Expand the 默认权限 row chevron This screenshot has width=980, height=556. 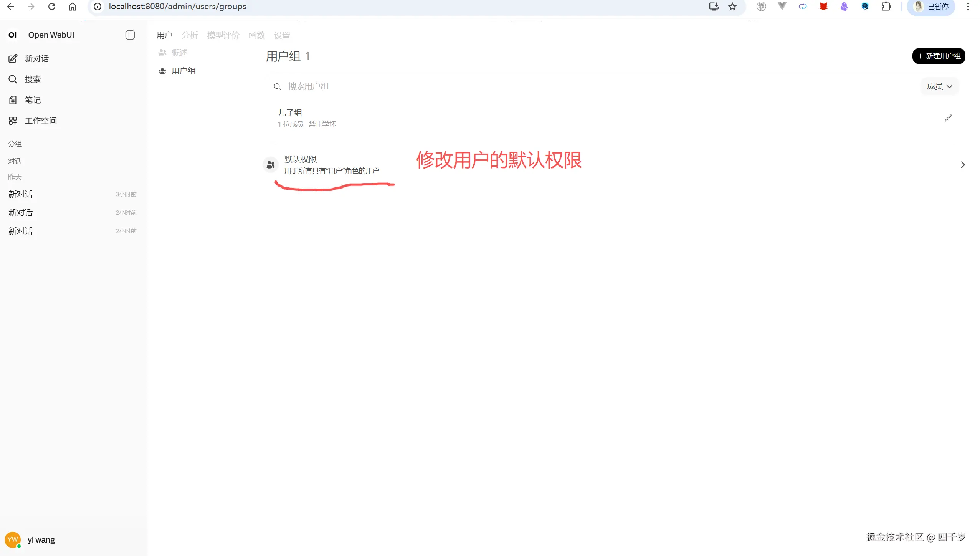963,164
